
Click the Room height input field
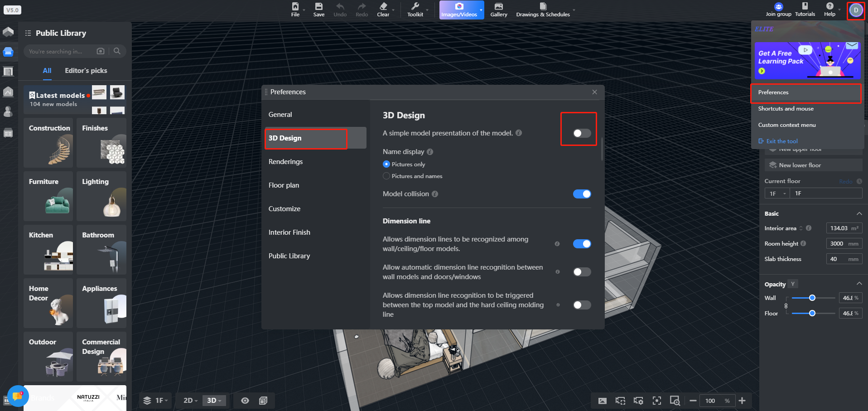(844, 244)
